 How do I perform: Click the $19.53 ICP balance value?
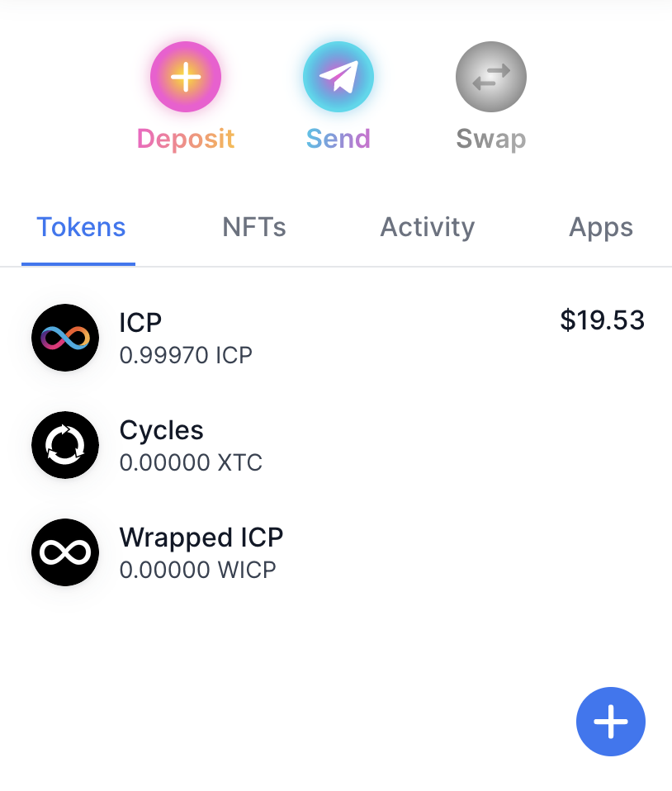point(603,320)
